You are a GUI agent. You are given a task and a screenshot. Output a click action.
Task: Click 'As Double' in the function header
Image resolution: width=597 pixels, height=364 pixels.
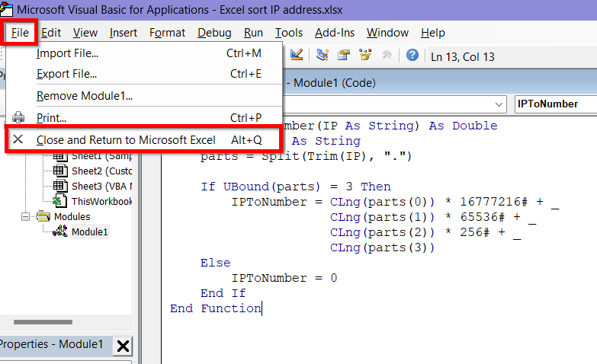[463, 126]
